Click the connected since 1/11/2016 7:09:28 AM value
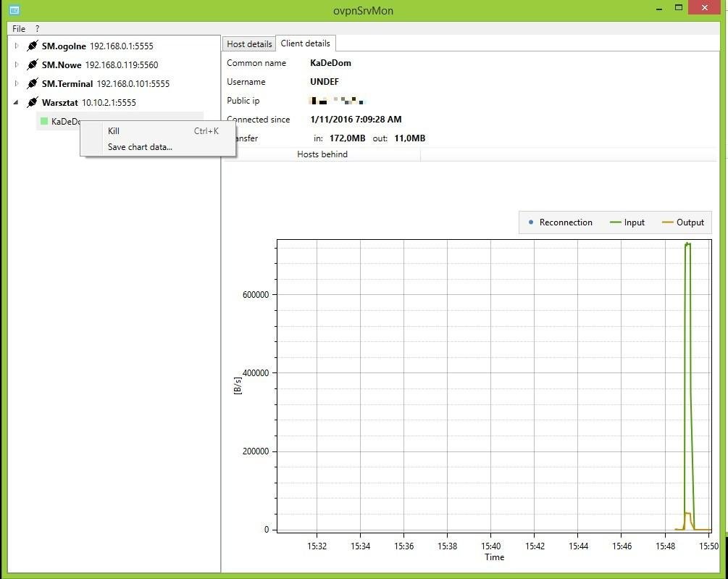The height and width of the screenshot is (579, 728). tap(356, 120)
